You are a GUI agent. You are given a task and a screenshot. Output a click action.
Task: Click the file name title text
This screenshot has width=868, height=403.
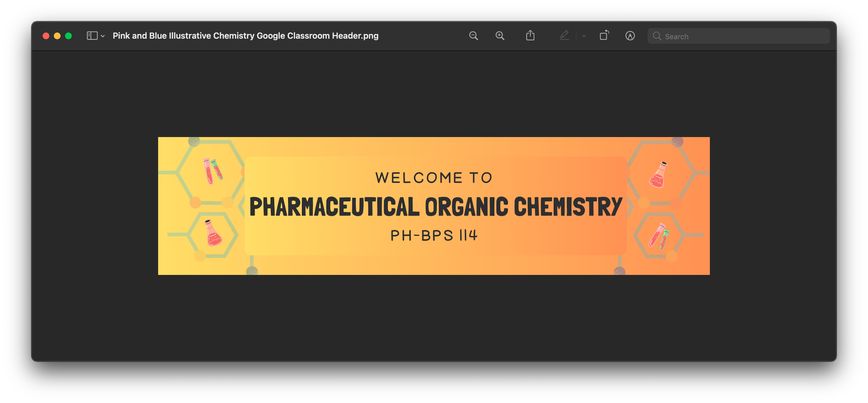(x=245, y=36)
